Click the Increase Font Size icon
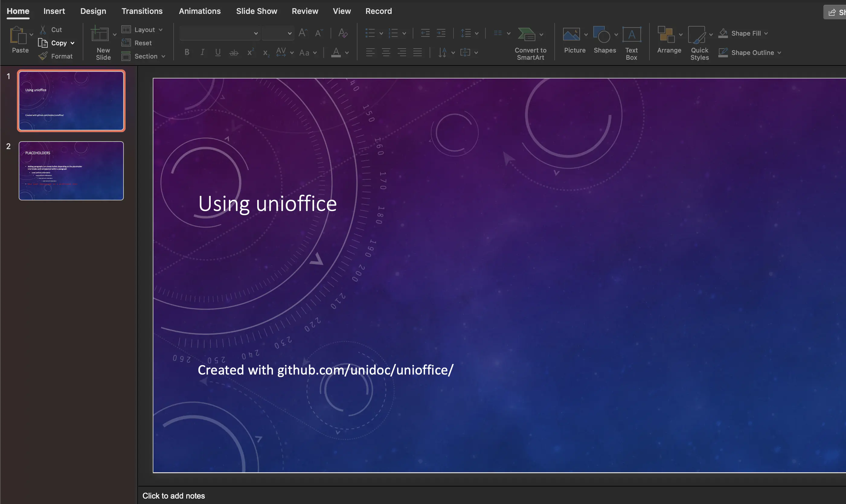The width and height of the screenshot is (846, 504). pyautogui.click(x=303, y=33)
